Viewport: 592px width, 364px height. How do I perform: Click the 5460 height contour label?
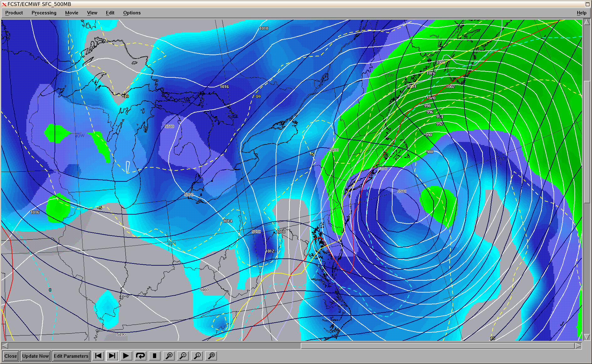click(x=204, y=290)
